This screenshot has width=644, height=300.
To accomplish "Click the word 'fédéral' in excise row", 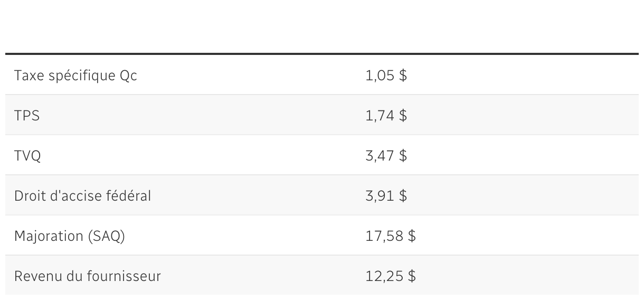I will point(132,196).
